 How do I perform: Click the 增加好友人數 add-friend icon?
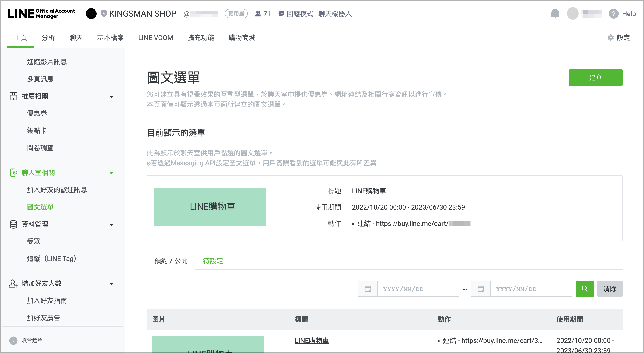click(13, 283)
